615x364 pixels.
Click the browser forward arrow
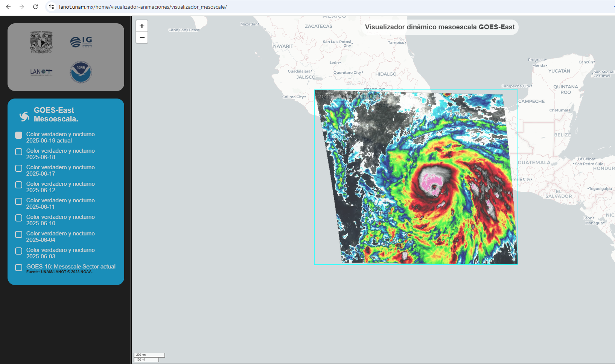[22, 7]
